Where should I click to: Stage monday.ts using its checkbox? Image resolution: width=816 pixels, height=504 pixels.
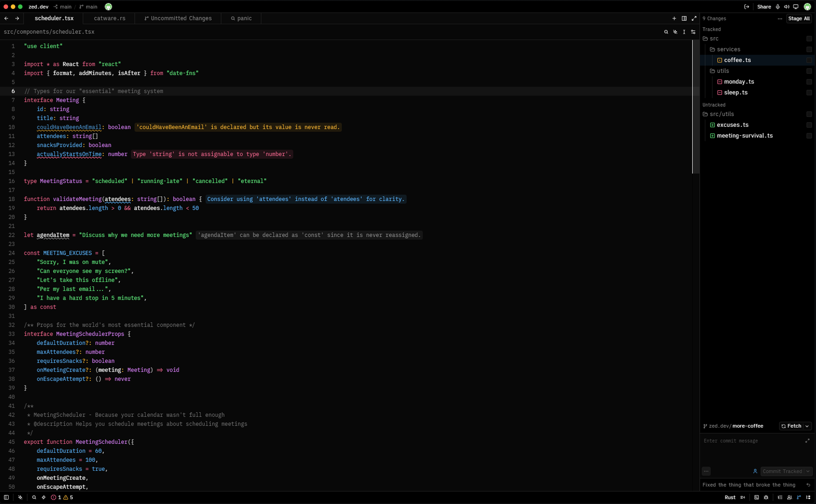coord(809,82)
